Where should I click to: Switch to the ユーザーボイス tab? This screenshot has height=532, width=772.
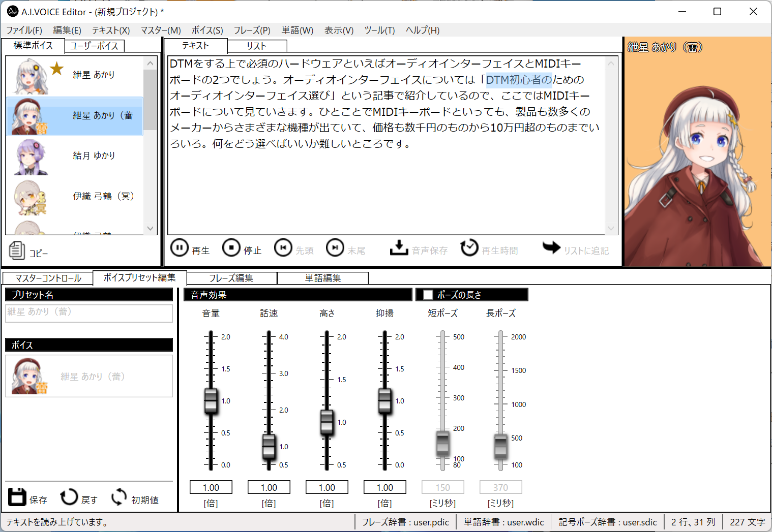[94, 46]
